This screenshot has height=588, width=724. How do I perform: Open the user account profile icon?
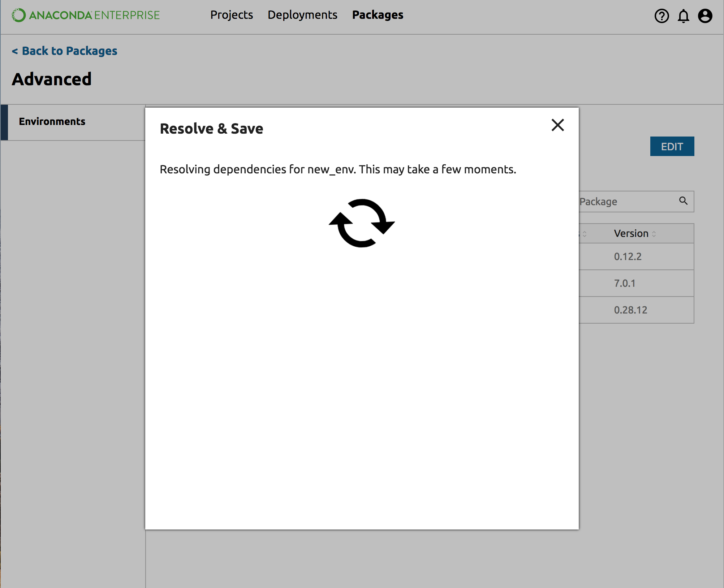[x=705, y=16]
